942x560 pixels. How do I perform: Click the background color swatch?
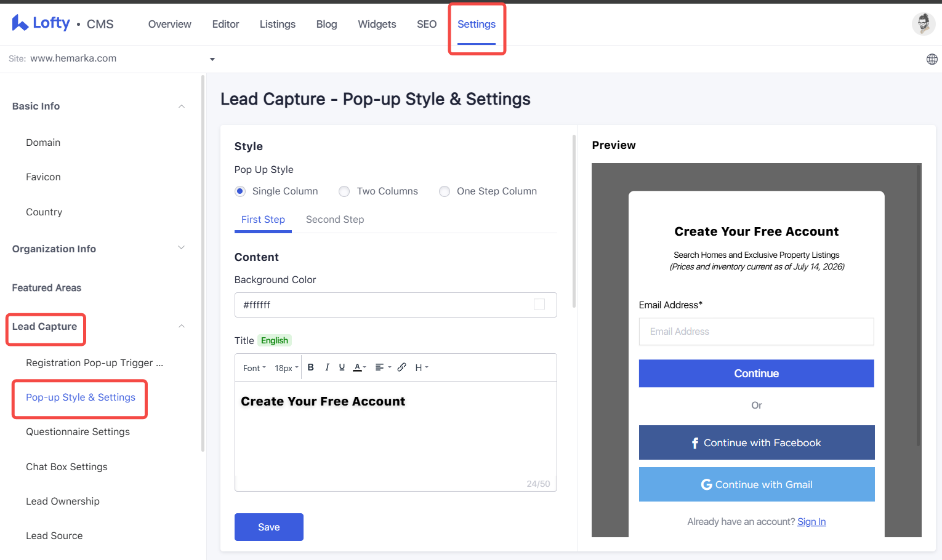pyautogui.click(x=539, y=305)
